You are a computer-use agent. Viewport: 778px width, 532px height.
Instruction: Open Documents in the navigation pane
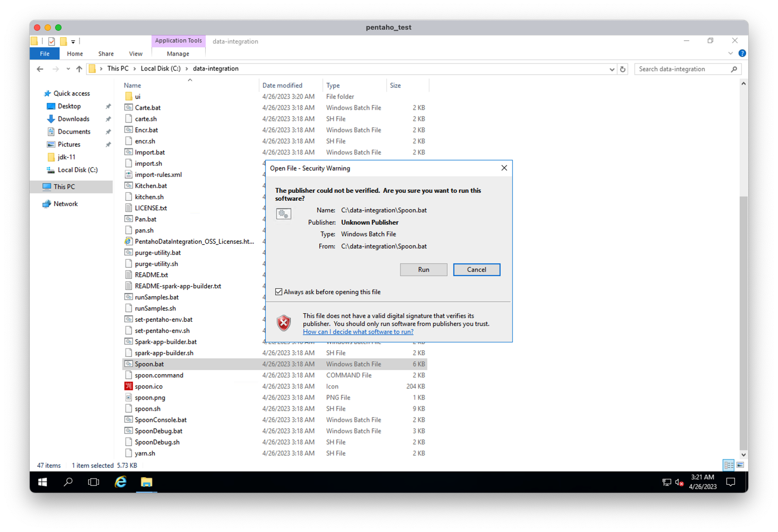point(74,131)
